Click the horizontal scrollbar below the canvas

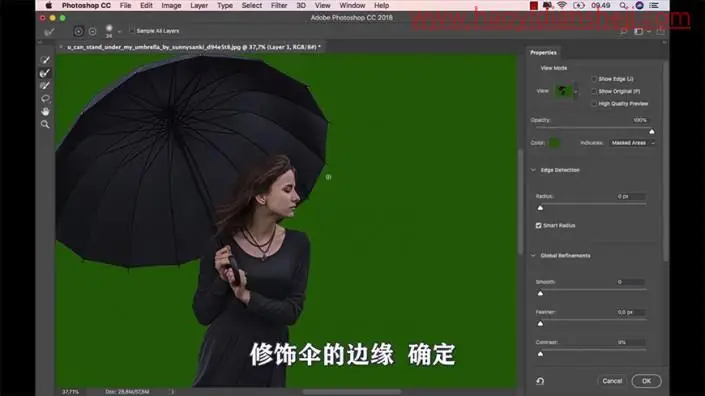tap(352, 392)
